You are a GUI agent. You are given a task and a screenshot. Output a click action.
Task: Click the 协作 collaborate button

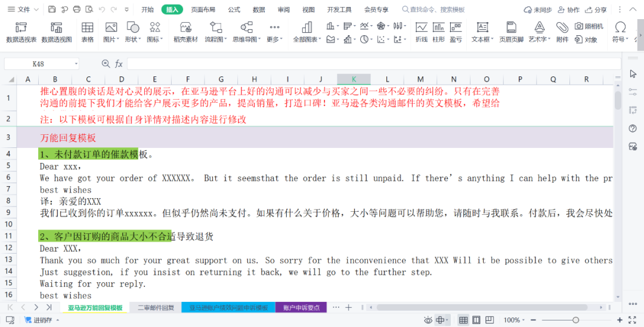(x=568, y=10)
